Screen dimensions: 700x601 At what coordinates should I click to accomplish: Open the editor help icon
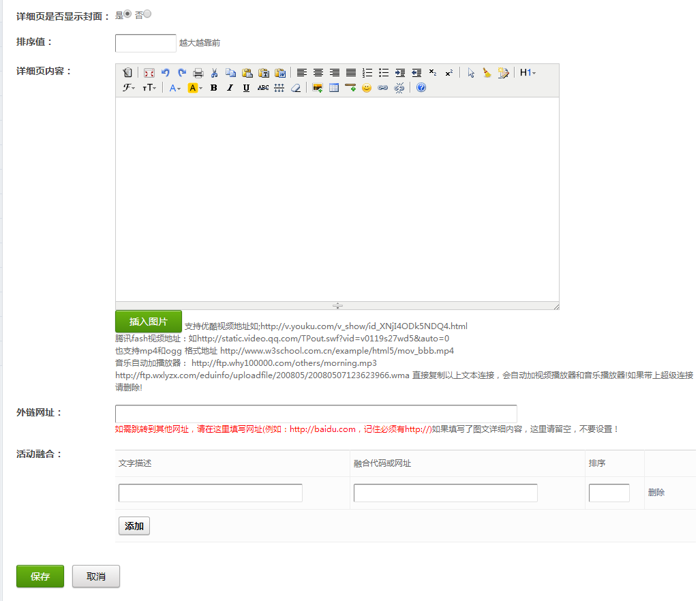[x=421, y=88]
